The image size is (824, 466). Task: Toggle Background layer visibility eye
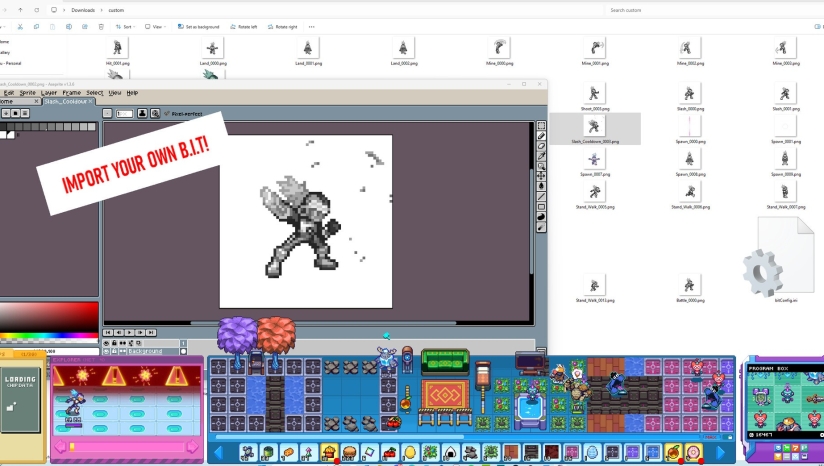tap(107, 351)
